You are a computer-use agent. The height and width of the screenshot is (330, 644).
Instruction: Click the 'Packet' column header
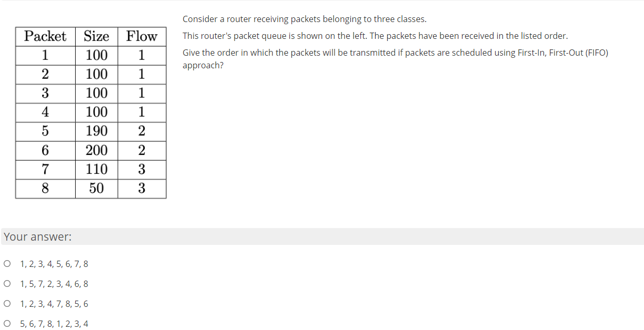click(45, 37)
